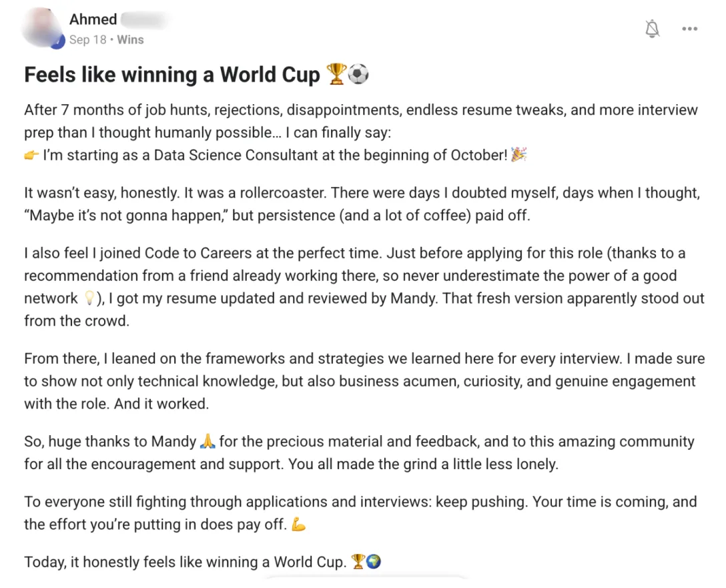Screen dimensions: 726x588
Task: Click the flexed biceps emoji after pay off
Action: click(x=299, y=524)
